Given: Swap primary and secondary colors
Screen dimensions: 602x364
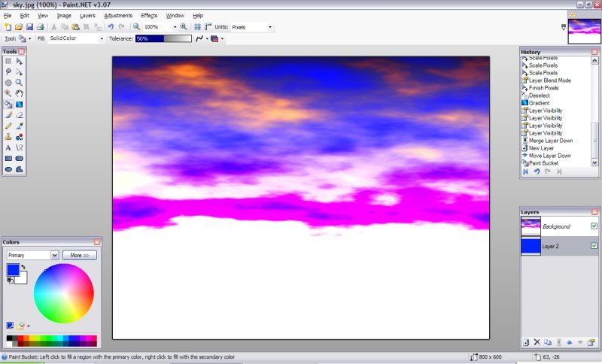Looking at the screenshot, I should (23, 267).
